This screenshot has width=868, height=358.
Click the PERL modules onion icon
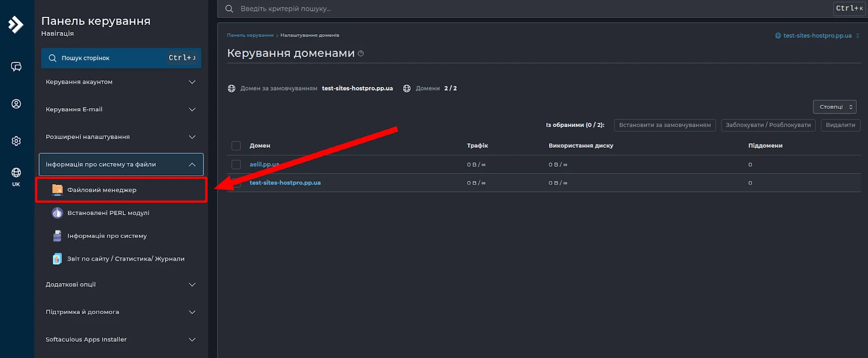click(58, 213)
